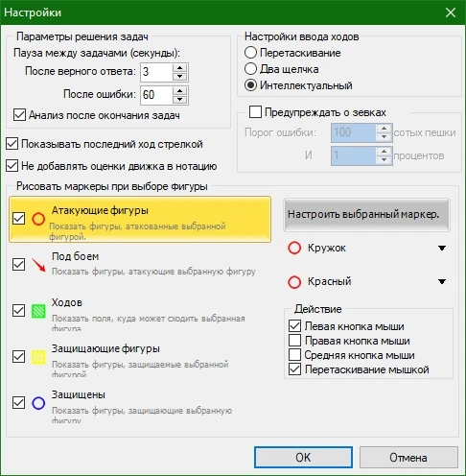The height and width of the screenshot is (476, 466).
Task: Click the blue circle icon for Защищены
Action: (38, 403)
